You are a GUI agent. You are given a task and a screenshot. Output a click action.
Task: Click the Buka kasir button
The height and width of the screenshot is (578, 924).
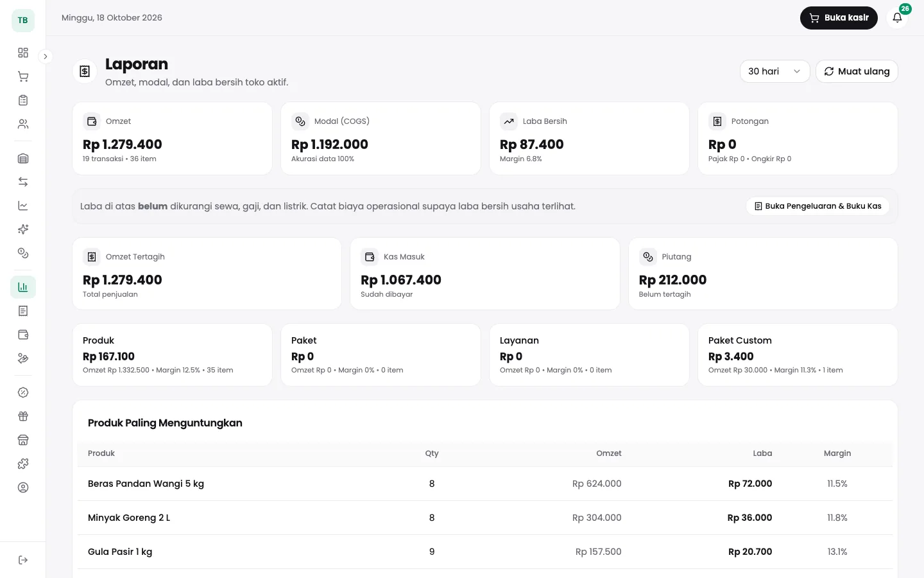839,18
